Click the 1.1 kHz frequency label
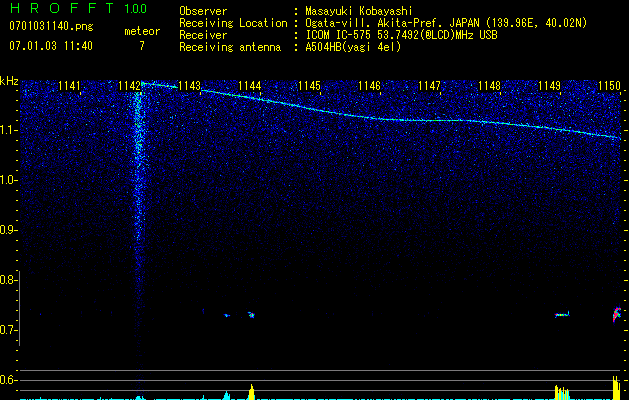This screenshot has width=629, height=400. 7,131
